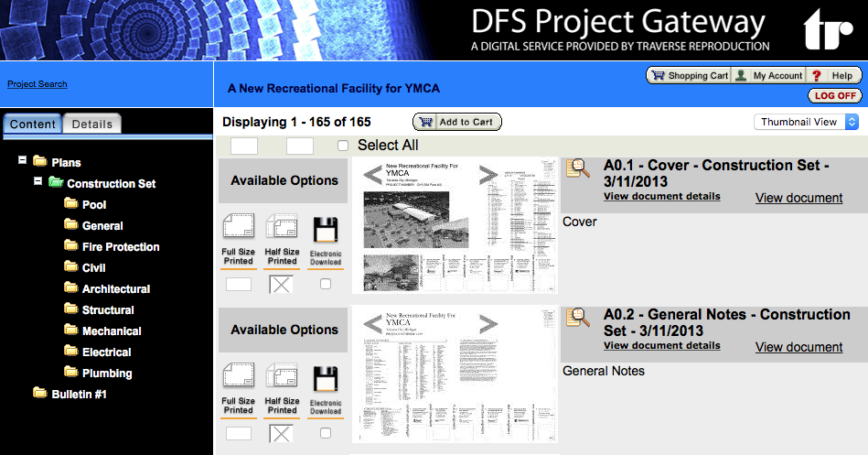Click the Full Size quantity field for A0.1 Cover

point(239,285)
